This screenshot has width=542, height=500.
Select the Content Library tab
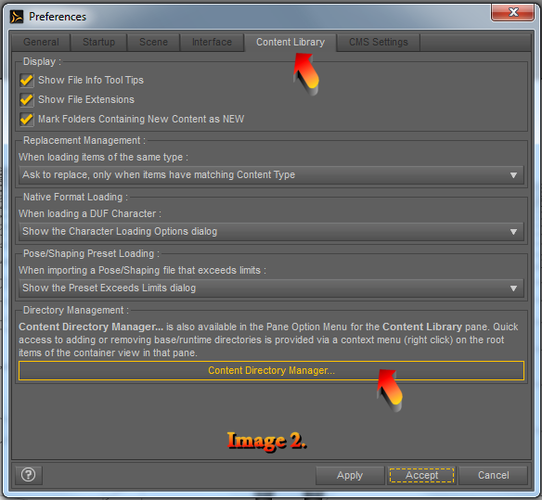pyautogui.click(x=290, y=42)
